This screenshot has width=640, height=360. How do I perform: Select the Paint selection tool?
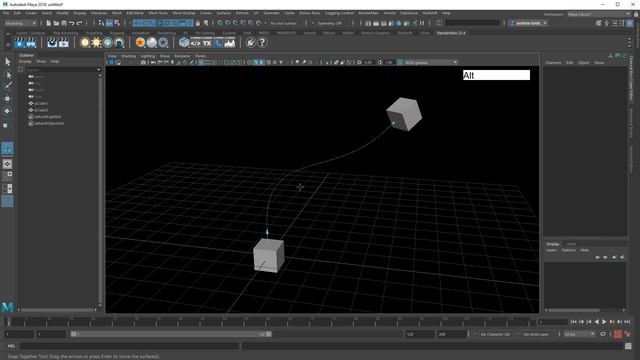point(7,86)
